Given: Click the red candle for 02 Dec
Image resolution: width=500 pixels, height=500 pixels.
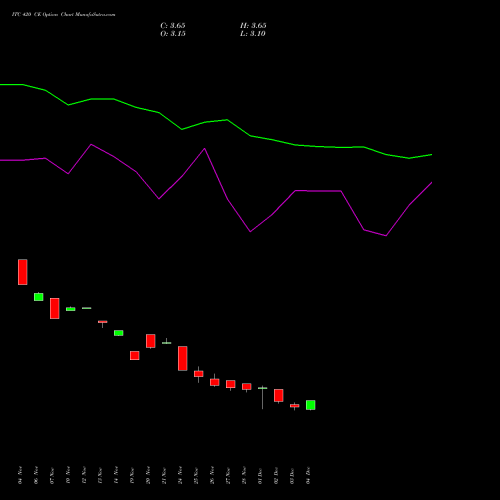Looking at the screenshot, I should (x=279, y=395).
